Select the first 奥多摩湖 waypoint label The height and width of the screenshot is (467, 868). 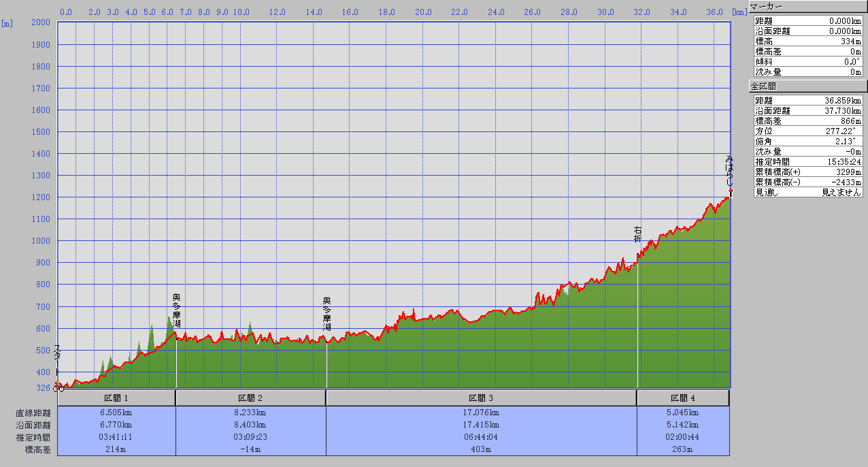(176, 310)
